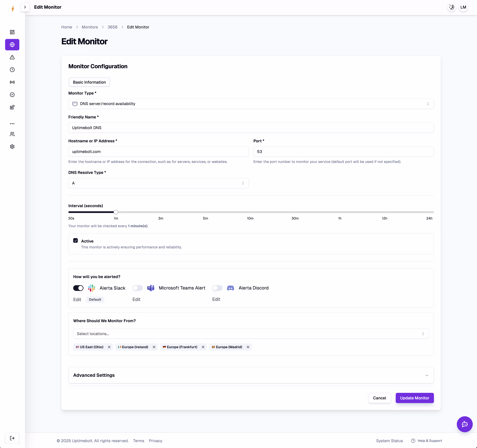The height and width of the screenshot is (448, 477).
Task: Enable the Microsoft Teams Alert toggle
Action: pos(137,288)
